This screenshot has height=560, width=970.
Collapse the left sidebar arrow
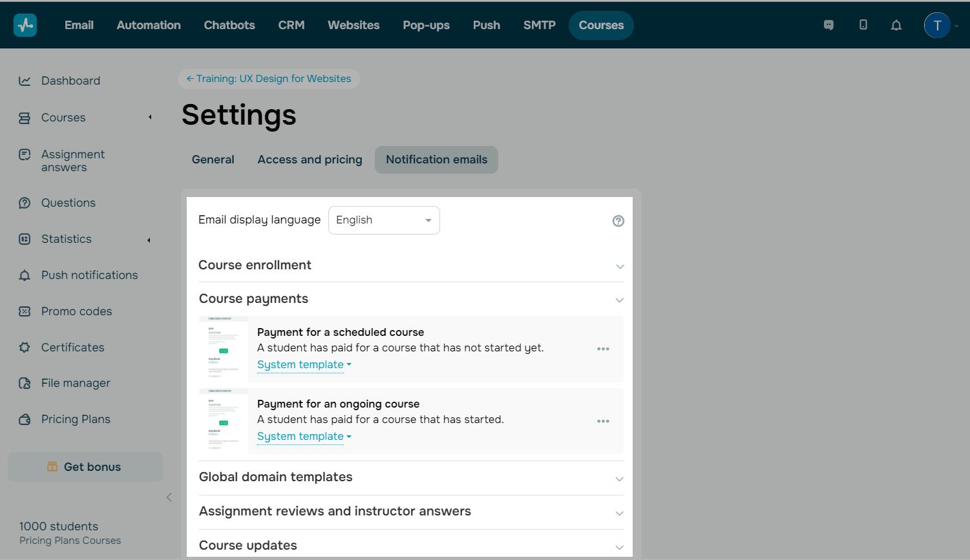pos(169,497)
